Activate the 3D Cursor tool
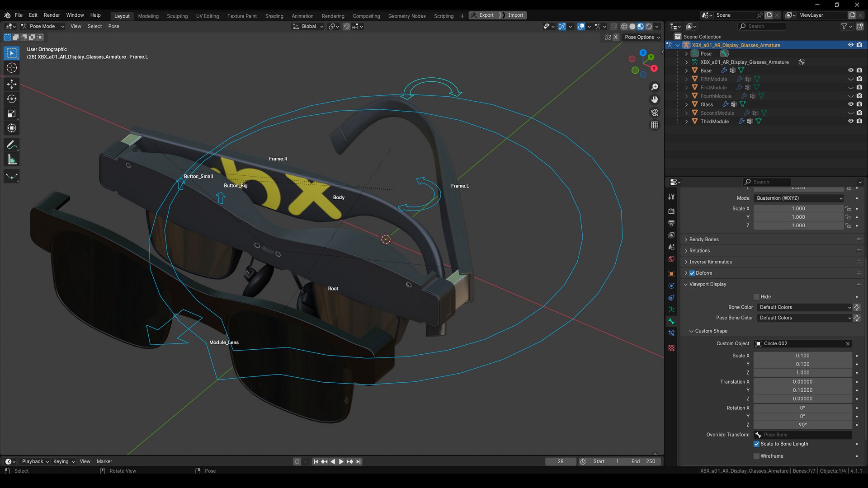 [x=12, y=68]
